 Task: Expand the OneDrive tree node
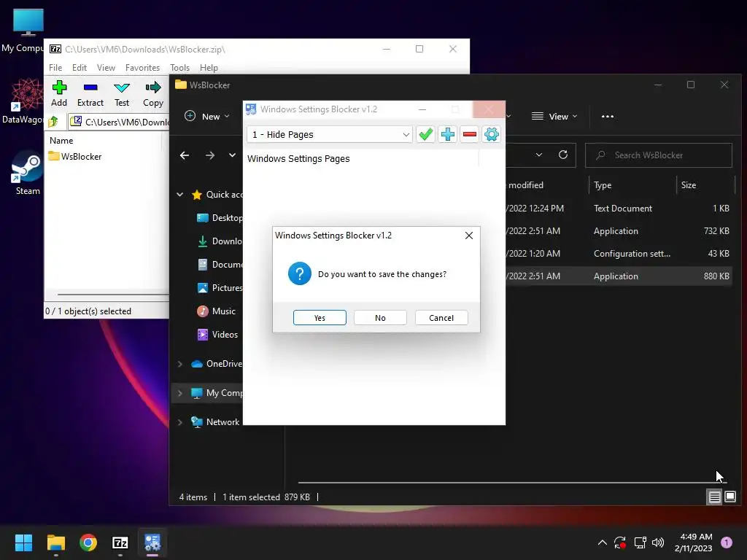(180, 364)
